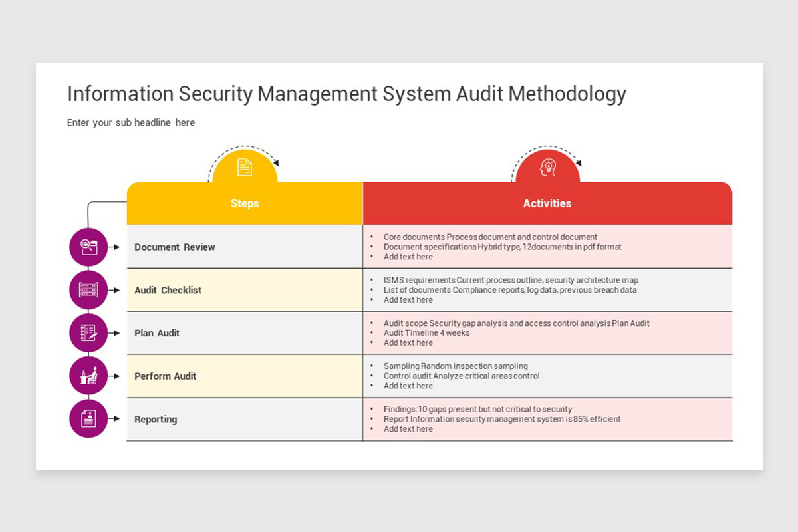Click the document icon above Steps
The height and width of the screenshot is (532, 798).
tap(245, 167)
